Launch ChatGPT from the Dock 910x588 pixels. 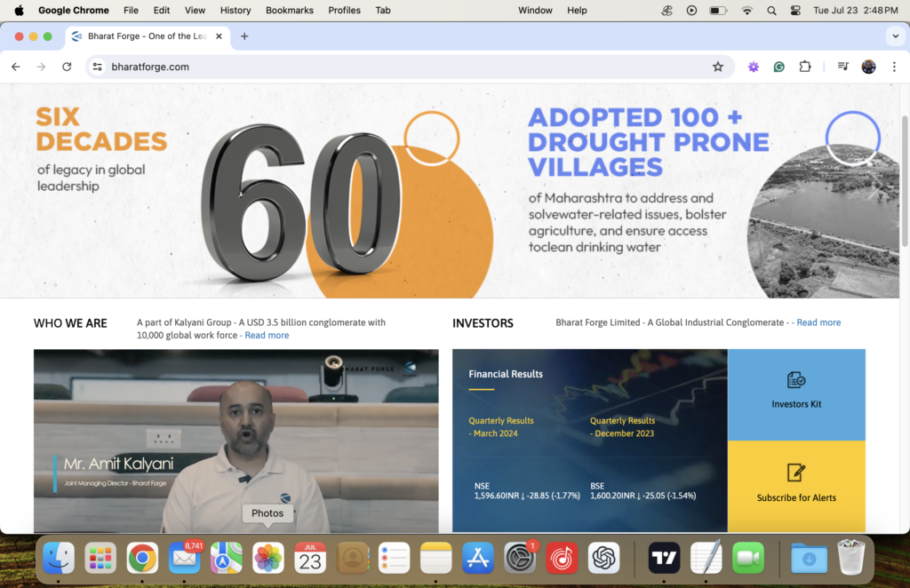click(604, 558)
